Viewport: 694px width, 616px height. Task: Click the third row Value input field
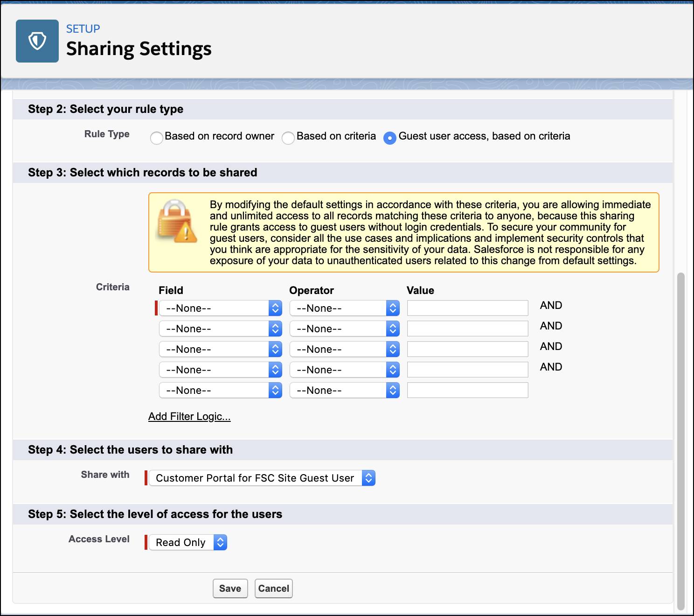[468, 349]
